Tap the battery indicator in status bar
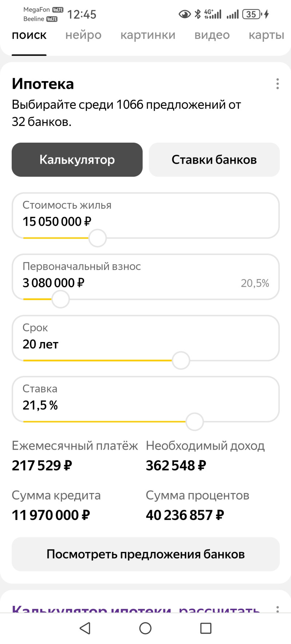The image size is (291, 644). 252,14
